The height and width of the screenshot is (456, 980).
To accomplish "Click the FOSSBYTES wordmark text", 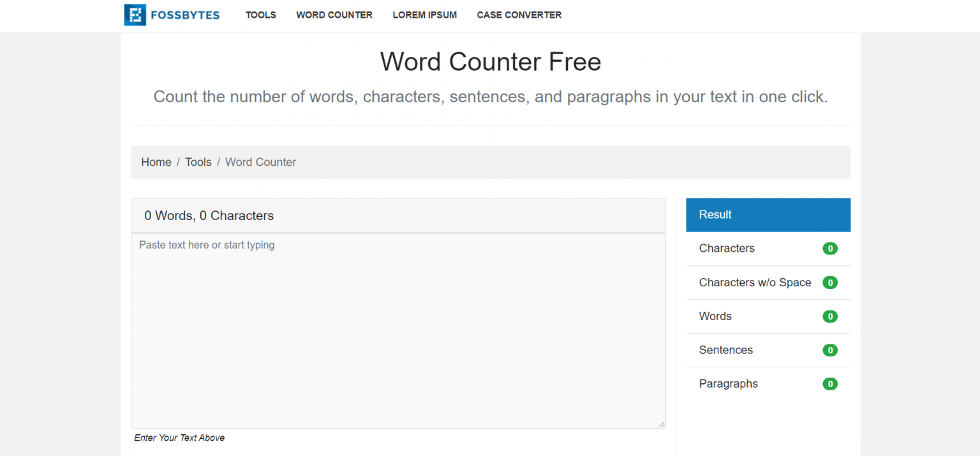I will click(x=185, y=15).
